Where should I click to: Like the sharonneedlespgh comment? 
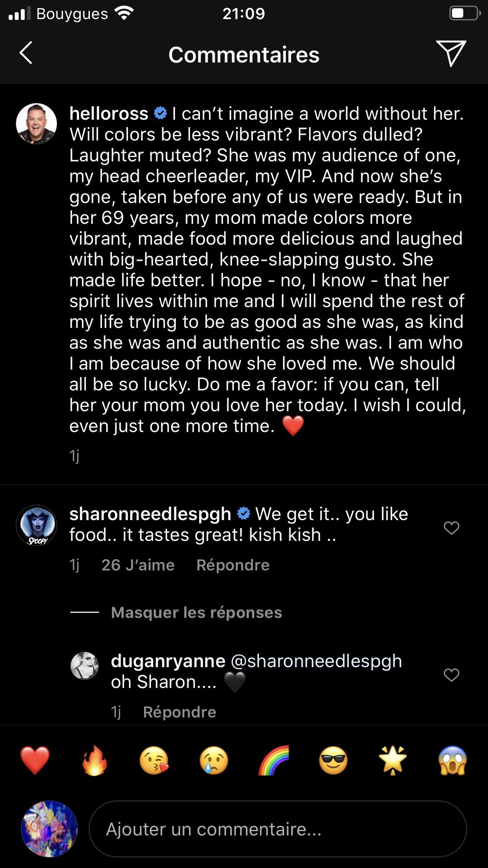451,528
